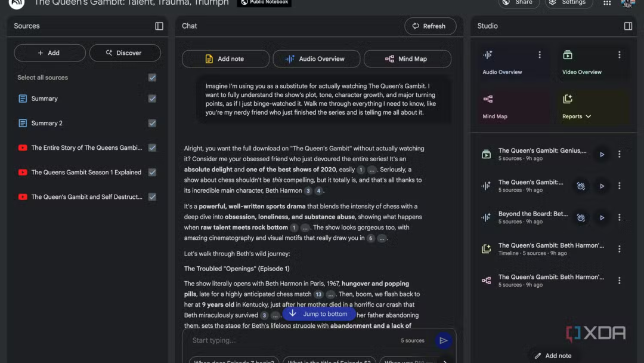
Task: Open the Summary 2 source
Action: pos(47,124)
